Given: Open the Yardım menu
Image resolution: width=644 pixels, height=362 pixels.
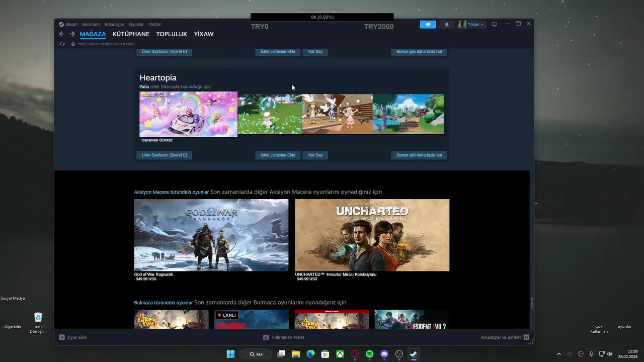Looking at the screenshot, I should pos(155,24).
